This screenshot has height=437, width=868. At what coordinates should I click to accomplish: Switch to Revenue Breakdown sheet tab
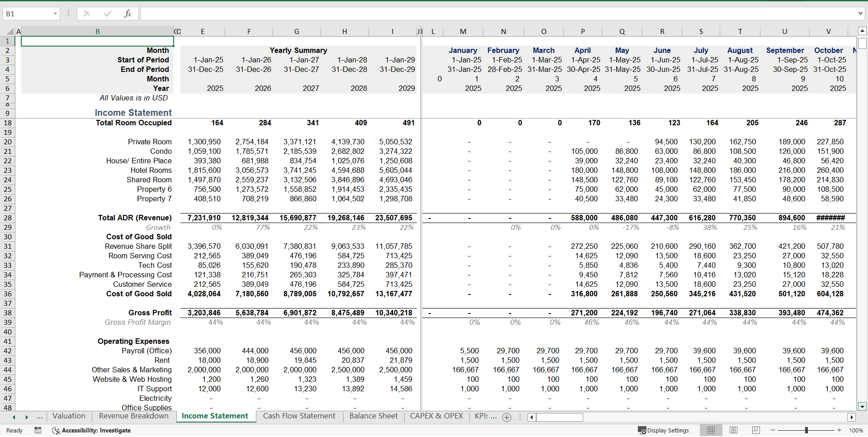pyautogui.click(x=134, y=416)
